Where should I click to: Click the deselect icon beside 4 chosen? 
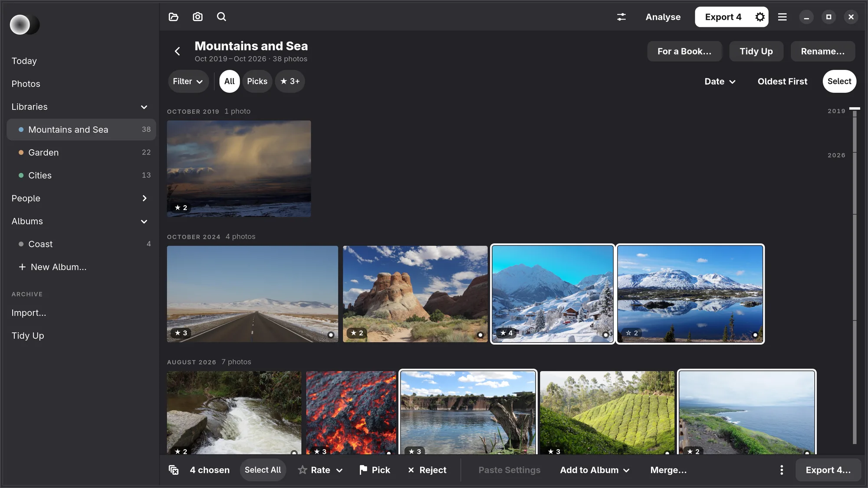174,470
